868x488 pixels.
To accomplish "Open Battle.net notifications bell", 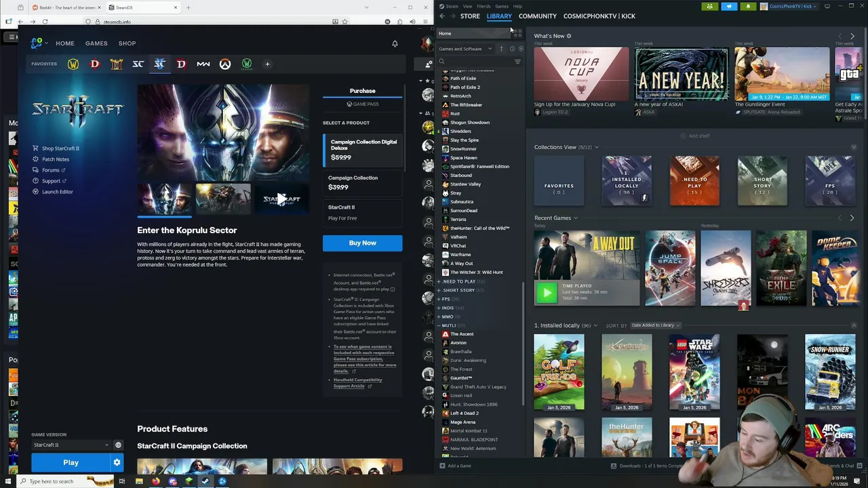I will click(x=395, y=43).
